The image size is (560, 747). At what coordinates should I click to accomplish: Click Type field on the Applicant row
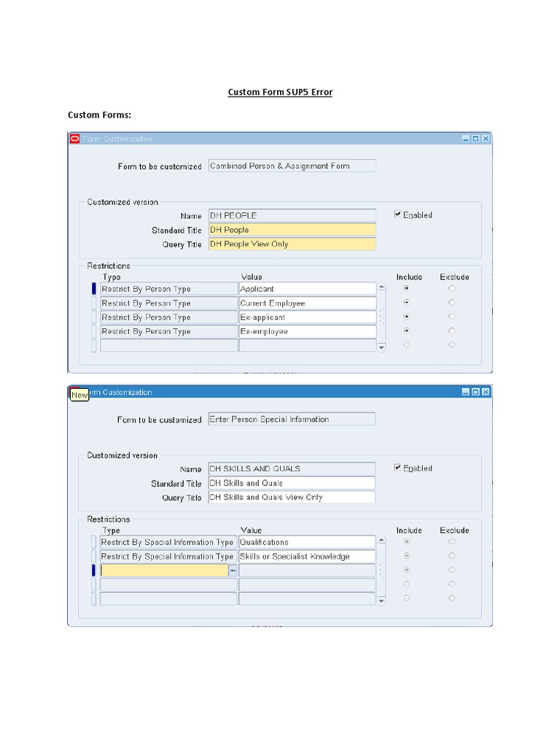tap(168, 289)
